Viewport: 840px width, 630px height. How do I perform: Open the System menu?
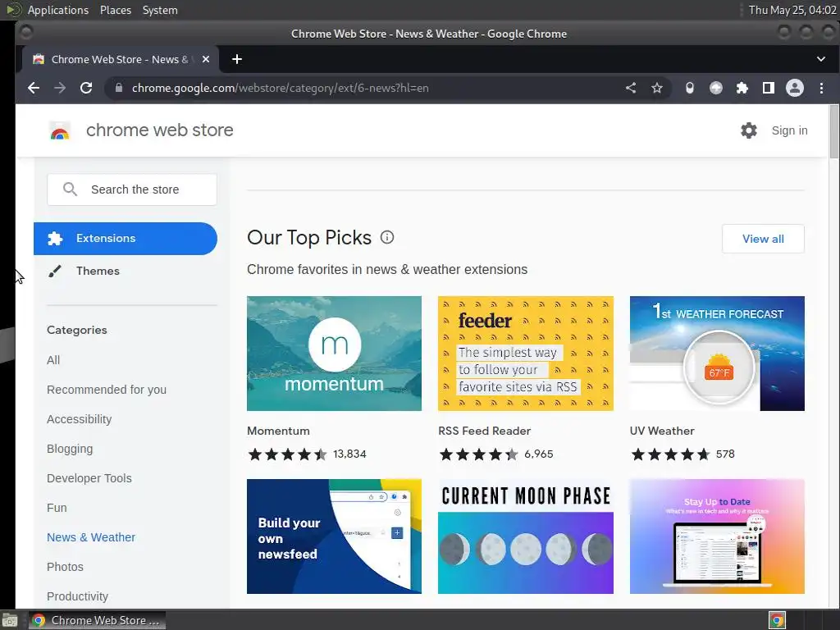(160, 10)
